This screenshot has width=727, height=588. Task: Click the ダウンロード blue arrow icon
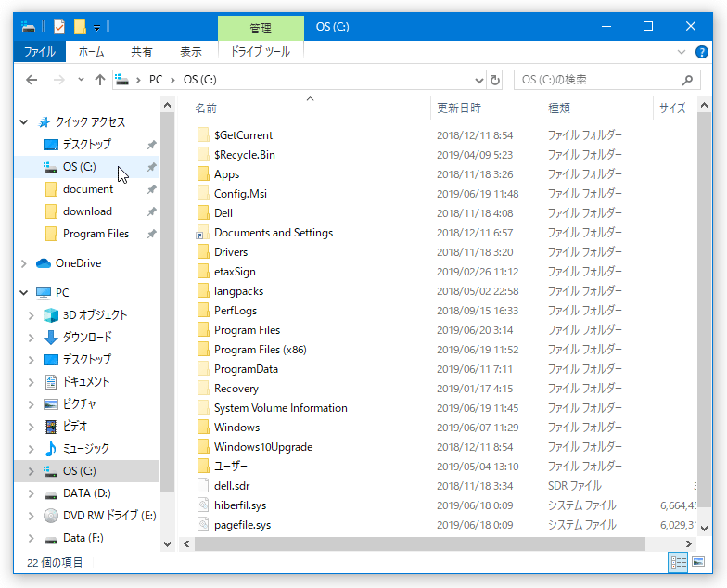coord(50,338)
